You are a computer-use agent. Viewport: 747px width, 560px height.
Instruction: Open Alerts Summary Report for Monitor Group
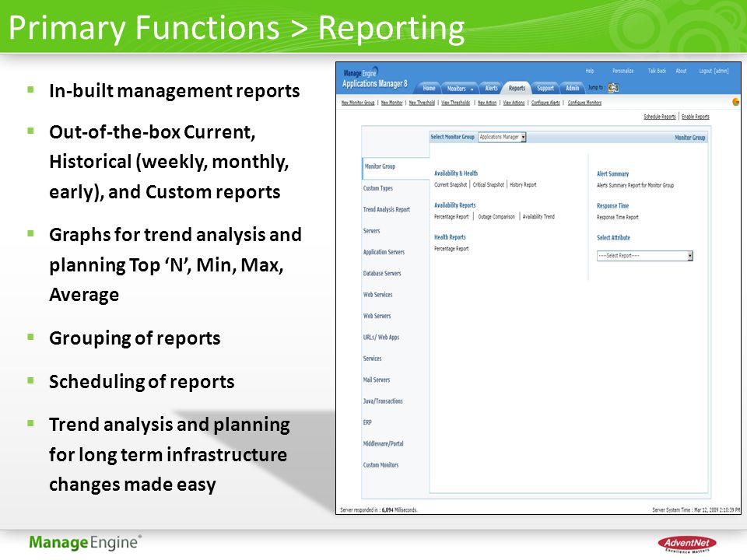tap(635, 185)
